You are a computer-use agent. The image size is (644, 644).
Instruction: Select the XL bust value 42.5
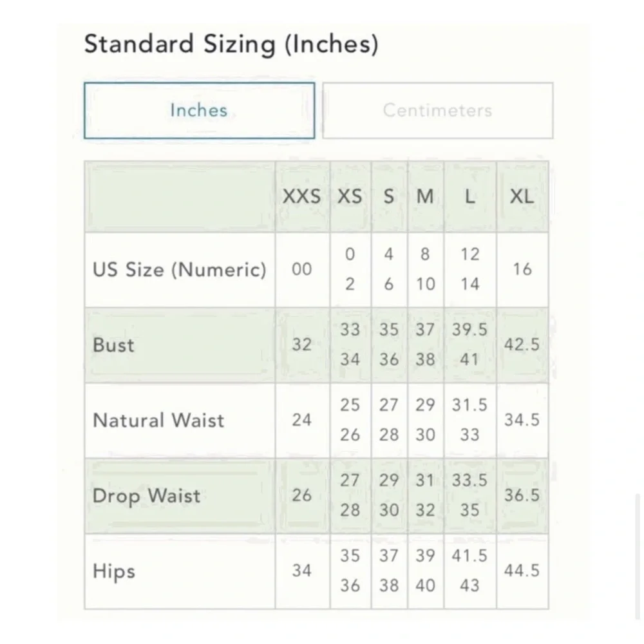[522, 345]
